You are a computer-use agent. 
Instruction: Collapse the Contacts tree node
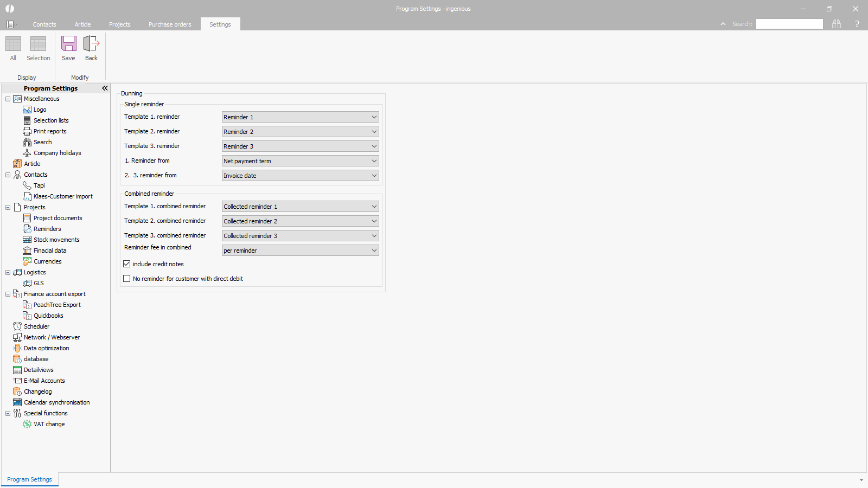click(x=8, y=174)
